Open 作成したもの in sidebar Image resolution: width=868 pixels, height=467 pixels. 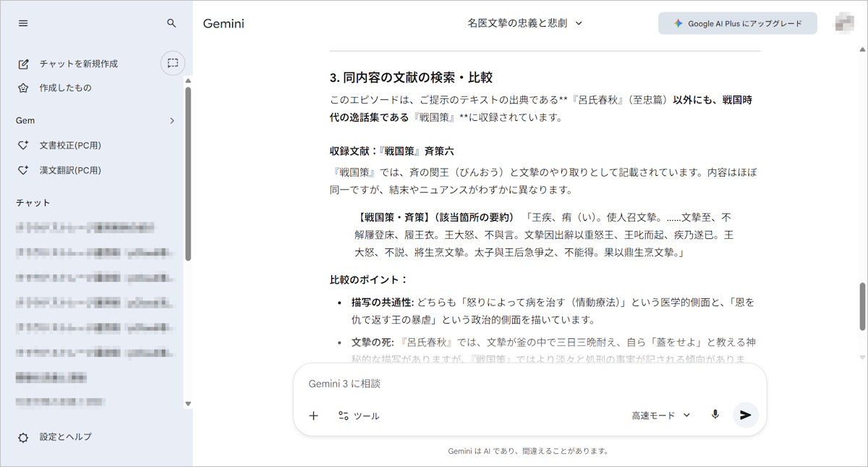pyautogui.click(x=65, y=88)
